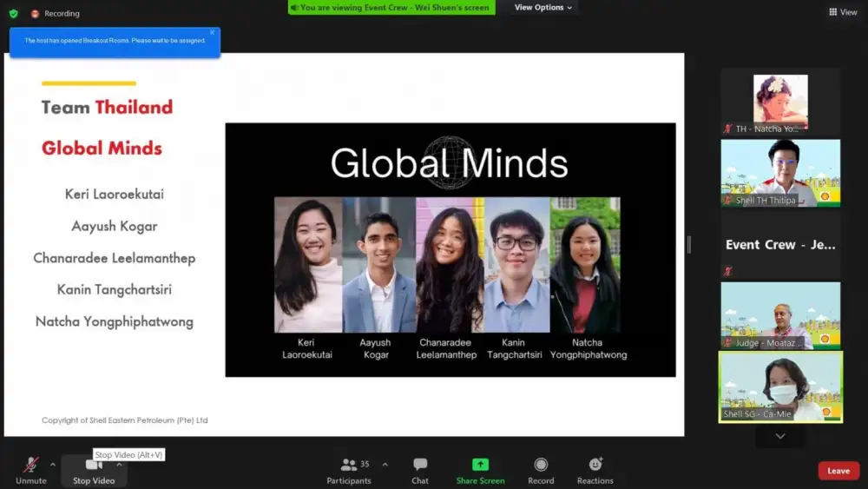
Task: Open the View Options menu
Action: 543,8
